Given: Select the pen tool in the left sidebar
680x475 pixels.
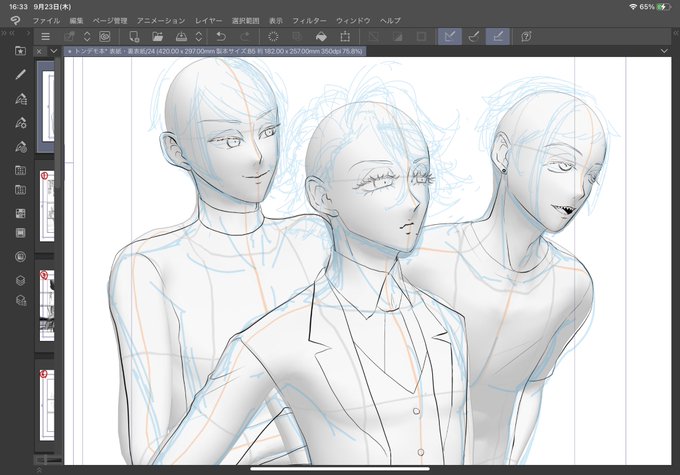Looking at the screenshot, I should point(20,75).
